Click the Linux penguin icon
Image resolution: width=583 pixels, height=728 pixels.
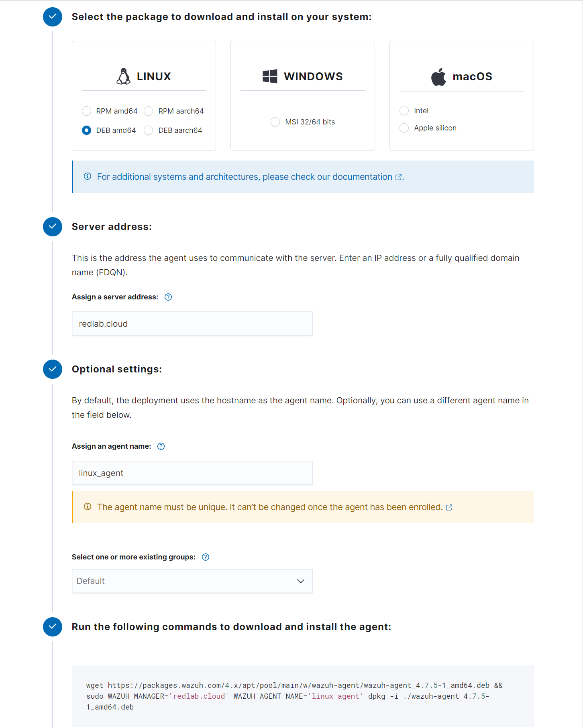(124, 76)
